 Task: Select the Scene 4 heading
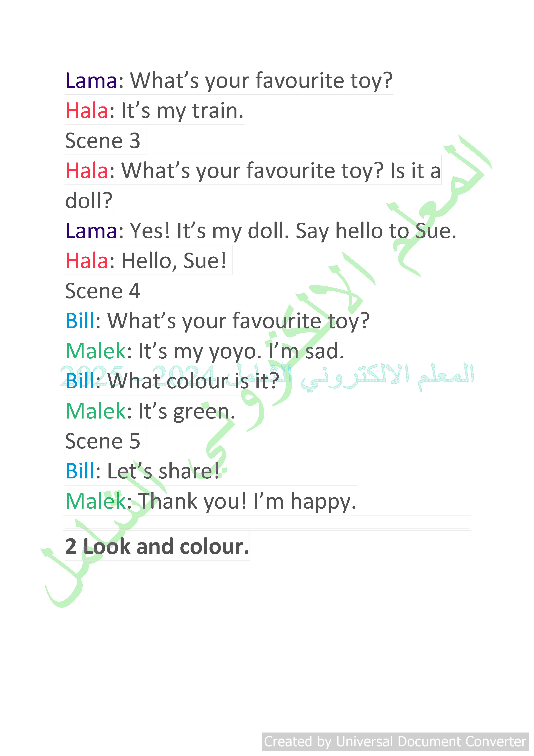103,291
